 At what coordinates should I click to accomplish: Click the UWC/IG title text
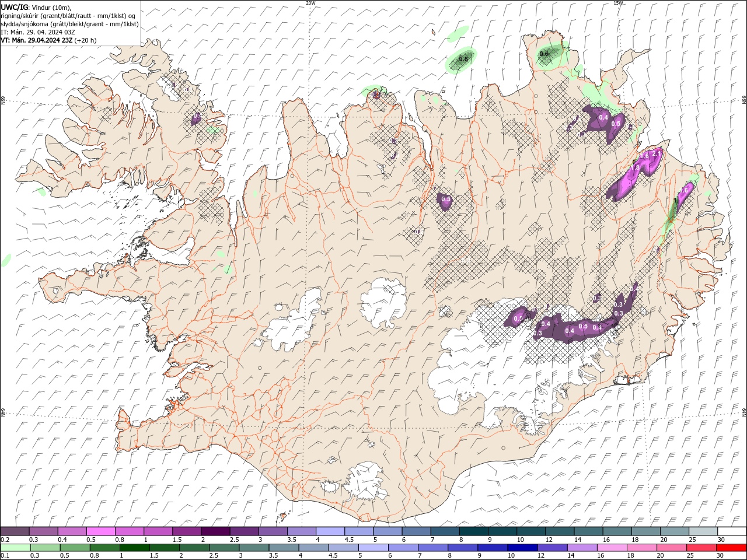pyautogui.click(x=15, y=7)
